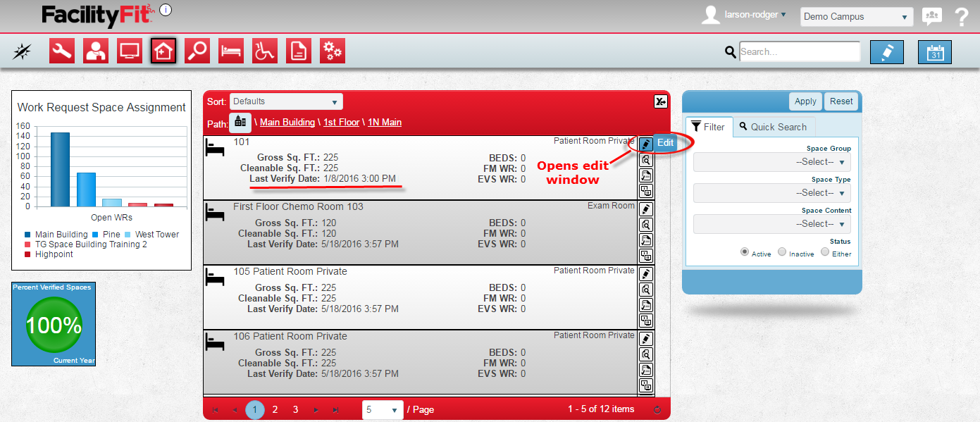Screen dimensions: 980x422
Task: Open the bed management toolbar icon
Action: [231, 51]
